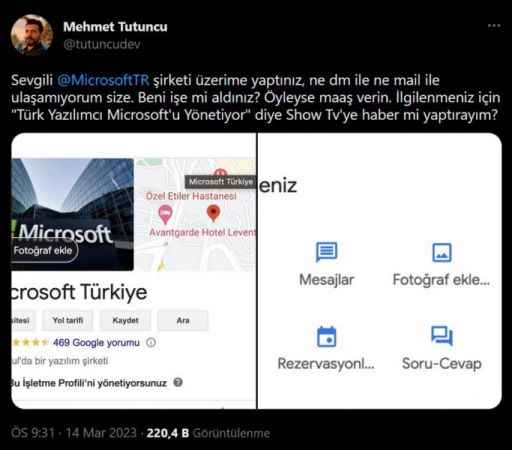Click Fotoğraf ekle on the Microsoft photo
Image resolution: width=512 pixels, height=450 pixels.
pos(43,251)
